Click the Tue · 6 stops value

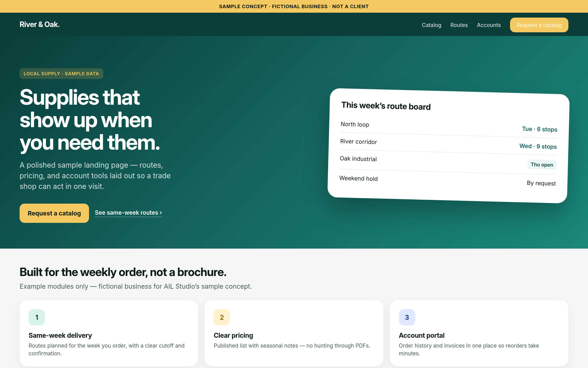click(x=540, y=129)
